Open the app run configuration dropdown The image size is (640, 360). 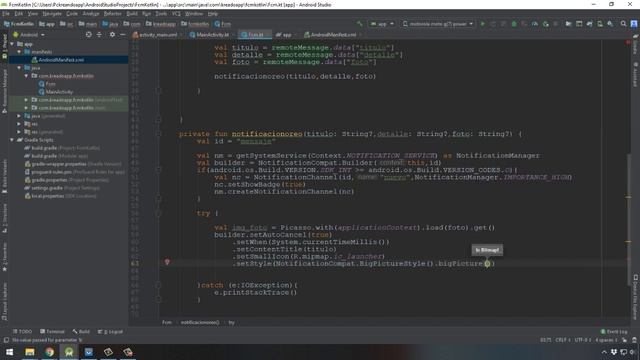click(382, 24)
